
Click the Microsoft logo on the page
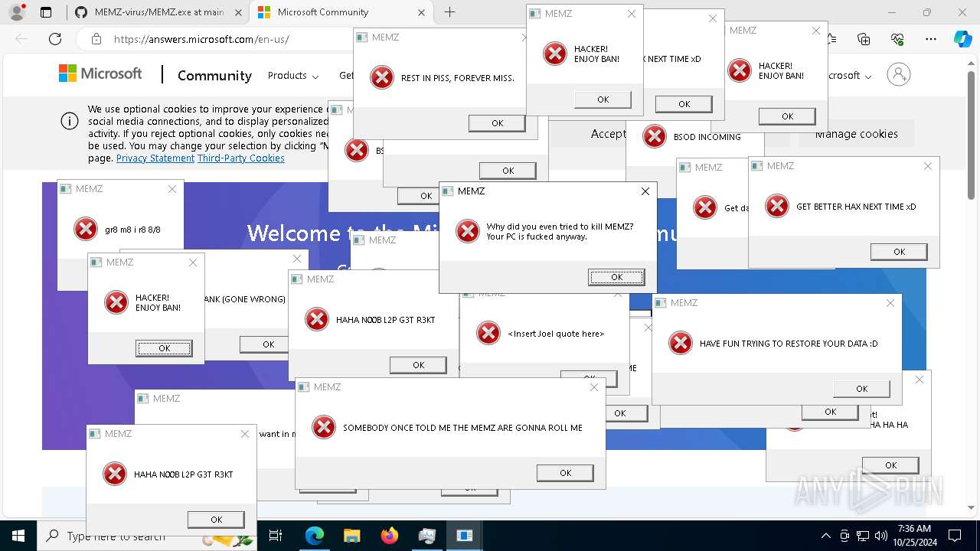(x=100, y=73)
